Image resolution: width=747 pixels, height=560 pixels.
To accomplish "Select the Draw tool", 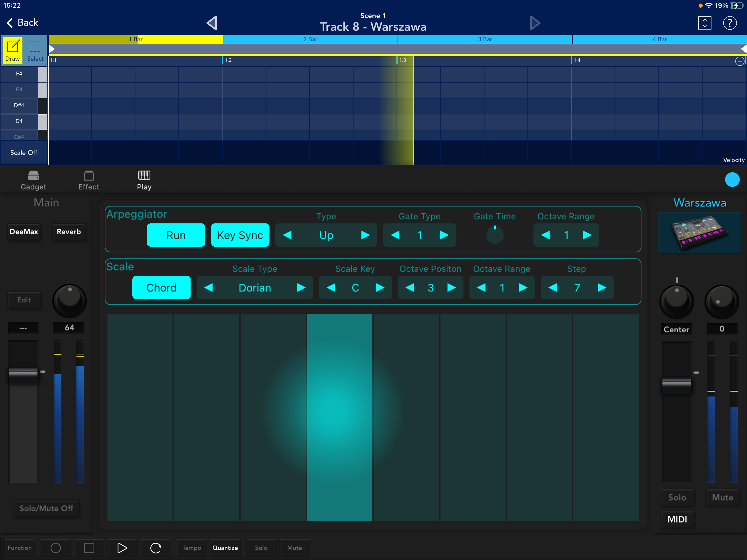I will coord(13,50).
